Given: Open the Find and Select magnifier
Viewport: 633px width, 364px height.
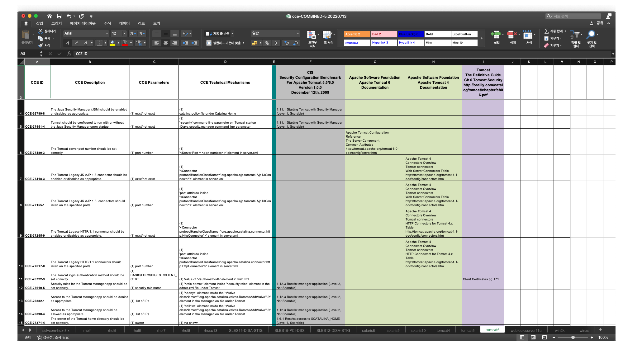Looking at the screenshot, I should click(x=591, y=35).
